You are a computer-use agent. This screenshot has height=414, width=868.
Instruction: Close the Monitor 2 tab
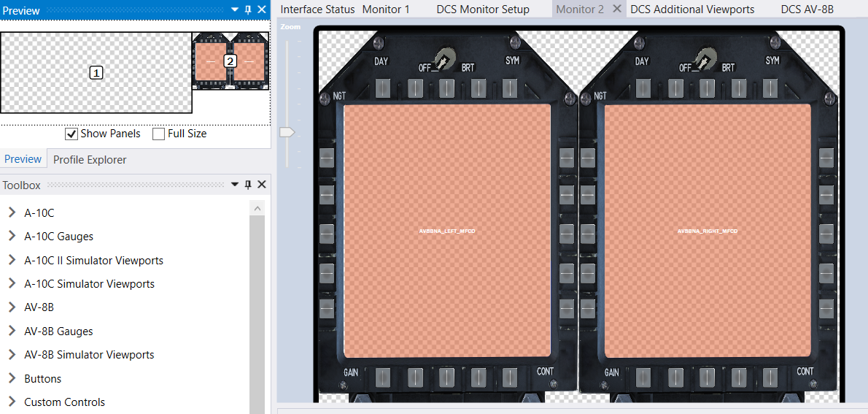tap(616, 9)
